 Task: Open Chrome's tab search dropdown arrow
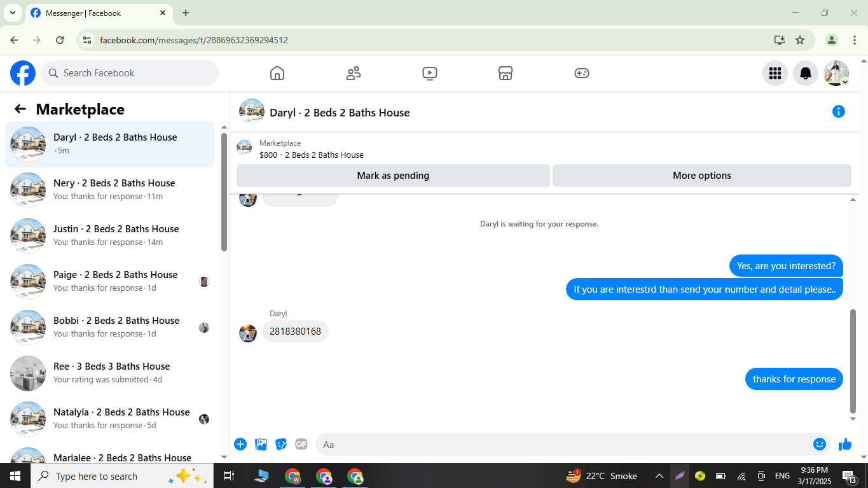(x=12, y=13)
